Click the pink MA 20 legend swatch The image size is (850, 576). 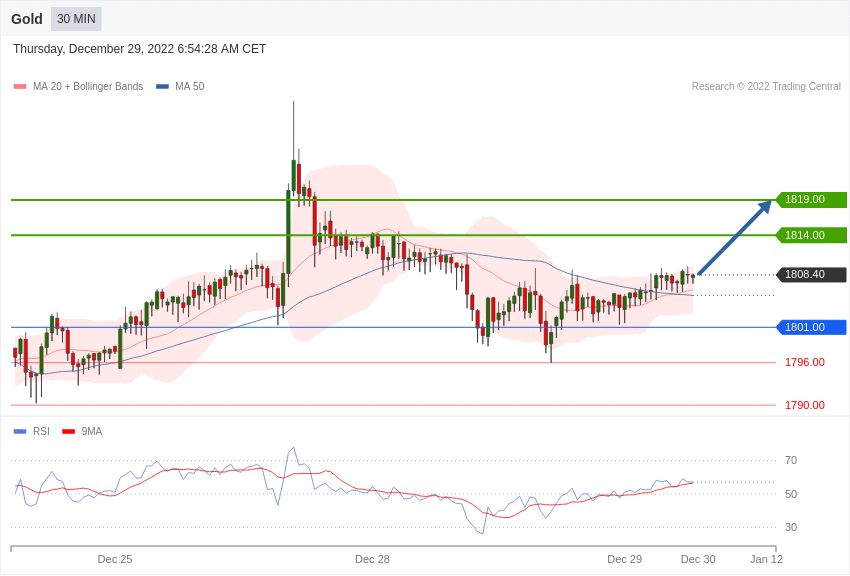pyautogui.click(x=20, y=86)
